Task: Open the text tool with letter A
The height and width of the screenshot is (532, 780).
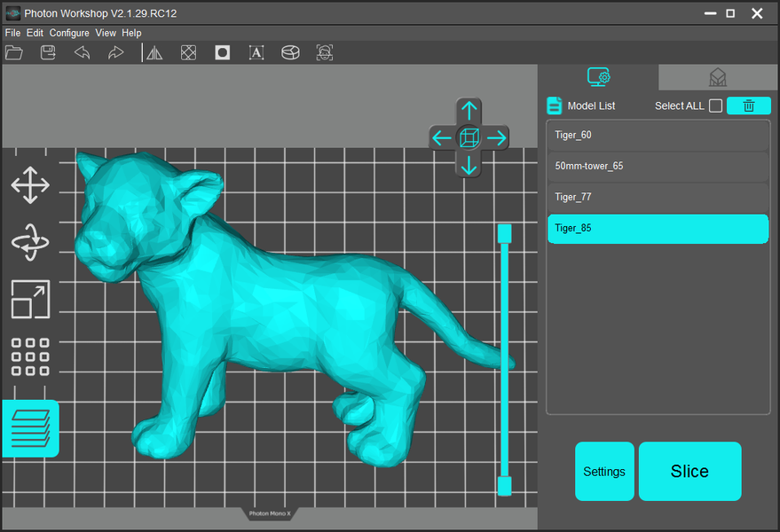Action: point(256,53)
